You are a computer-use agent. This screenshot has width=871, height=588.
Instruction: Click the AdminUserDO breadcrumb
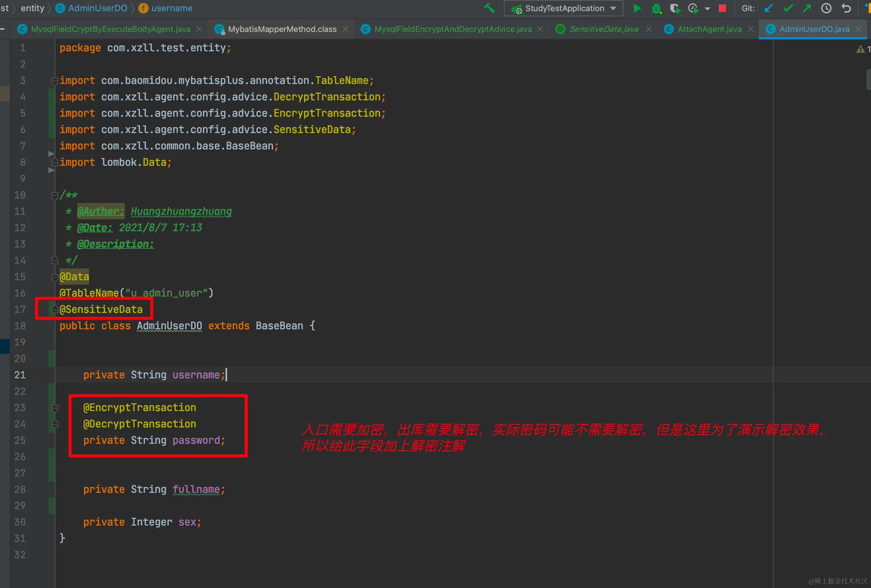(97, 8)
